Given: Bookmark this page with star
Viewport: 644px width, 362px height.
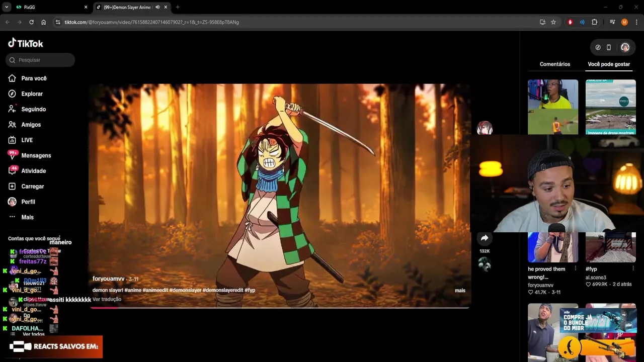Looking at the screenshot, I should [553, 22].
